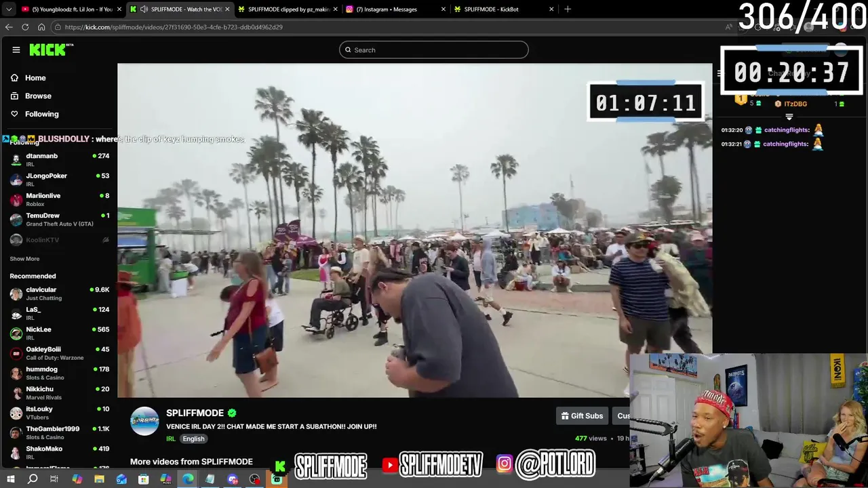Click the green verified badge beside SPLIFFMODE
868x488 pixels.
(x=232, y=413)
